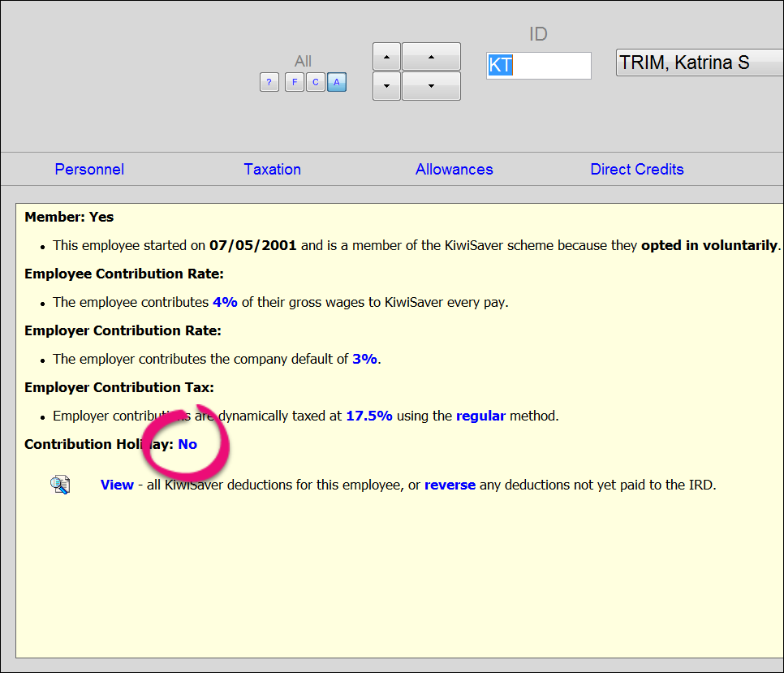784x673 pixels.
Task: Click the small down arrow navigation button
Action: [386, 86]
